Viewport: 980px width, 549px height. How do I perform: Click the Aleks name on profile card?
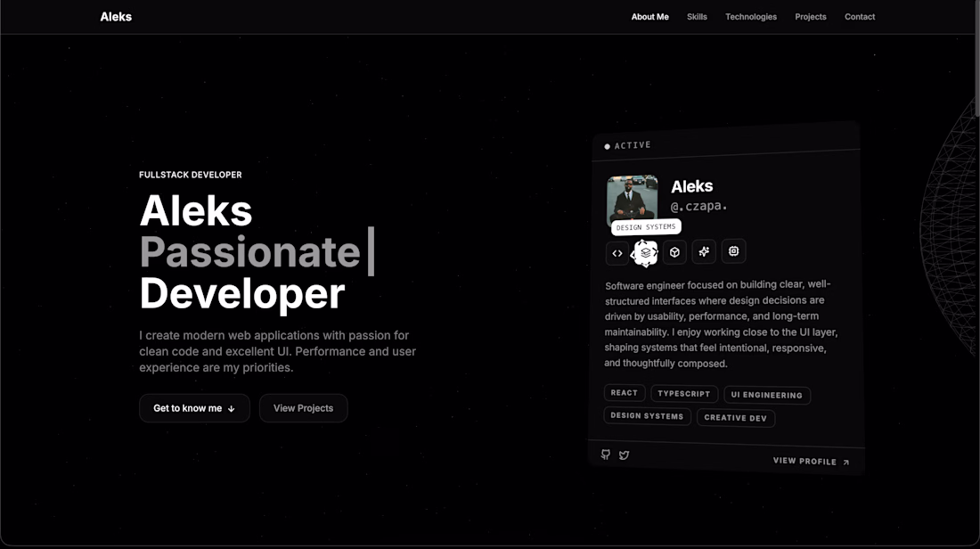click(x=692, y=186)
